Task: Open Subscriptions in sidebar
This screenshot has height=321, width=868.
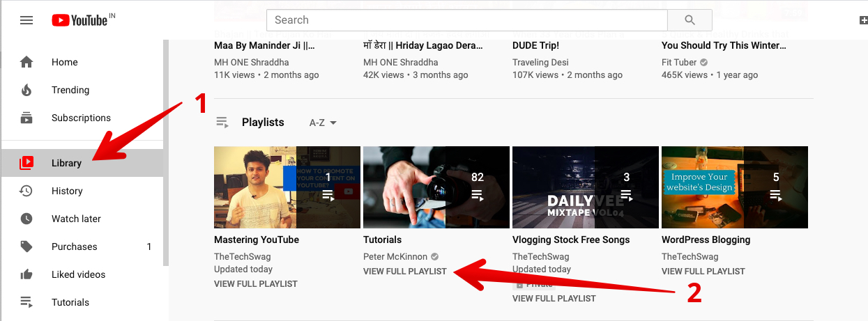Action: 82,118
